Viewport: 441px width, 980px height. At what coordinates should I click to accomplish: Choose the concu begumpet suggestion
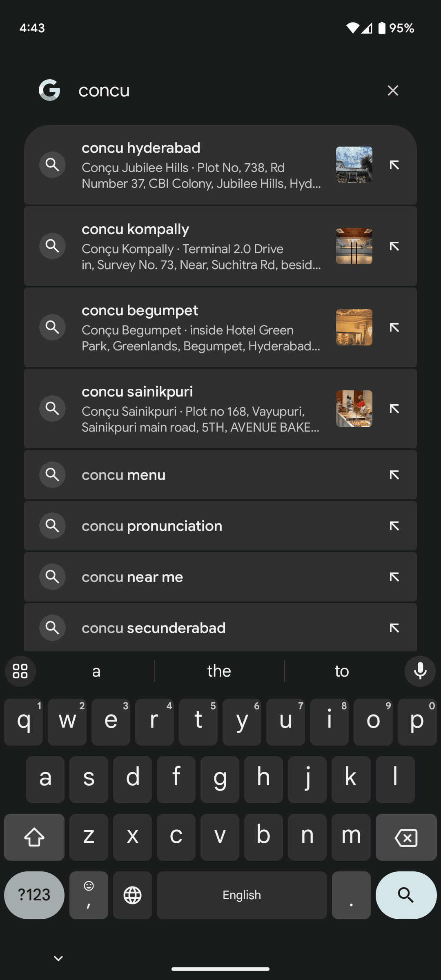(x=184, y=327)
